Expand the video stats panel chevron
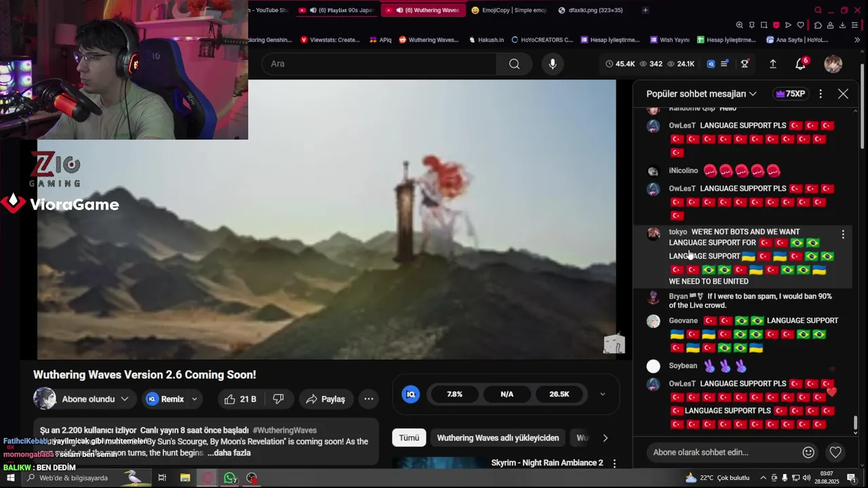The image size is (868, 488). pyautogui.click(x=602, y=394)
